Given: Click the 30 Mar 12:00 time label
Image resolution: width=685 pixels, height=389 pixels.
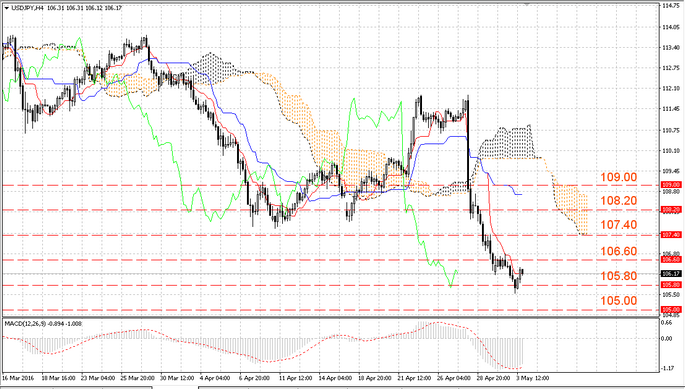Looking at the screenshot, I should point(177,378).
